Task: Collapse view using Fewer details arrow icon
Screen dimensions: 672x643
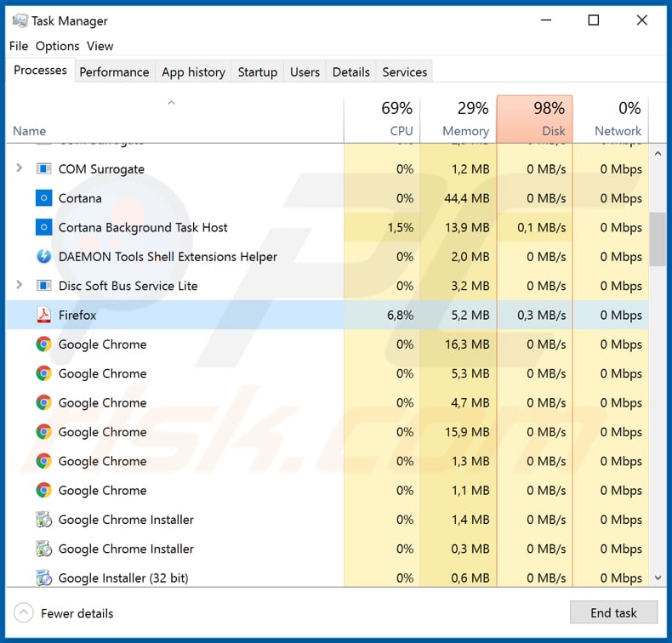Action: point(24,613)
